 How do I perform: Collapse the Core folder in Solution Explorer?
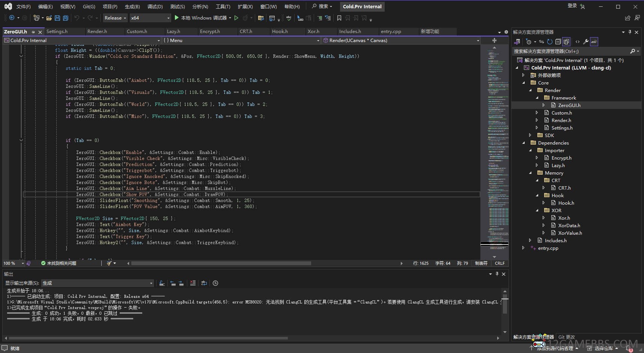click(x=524, y=83)
